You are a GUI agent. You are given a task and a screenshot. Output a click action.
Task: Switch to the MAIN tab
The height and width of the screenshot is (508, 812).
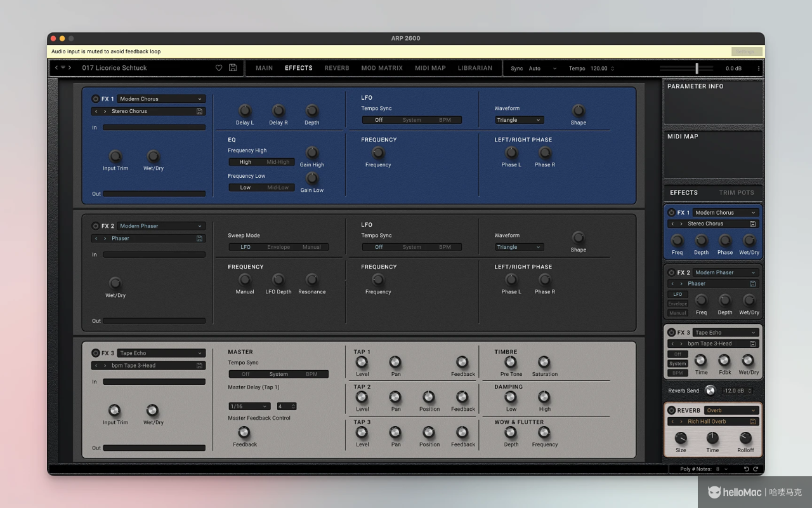click(264, 68)
